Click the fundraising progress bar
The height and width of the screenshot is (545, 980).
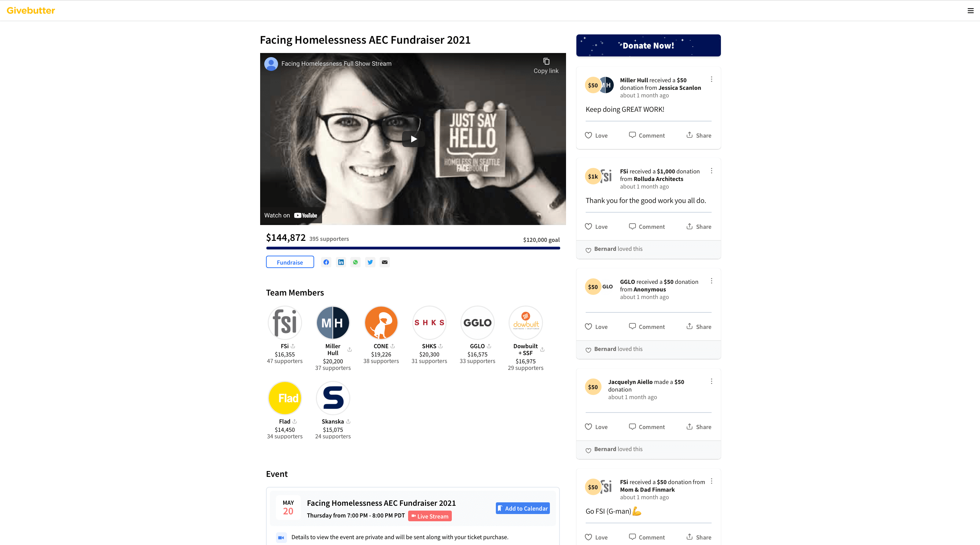coord(413,248)
